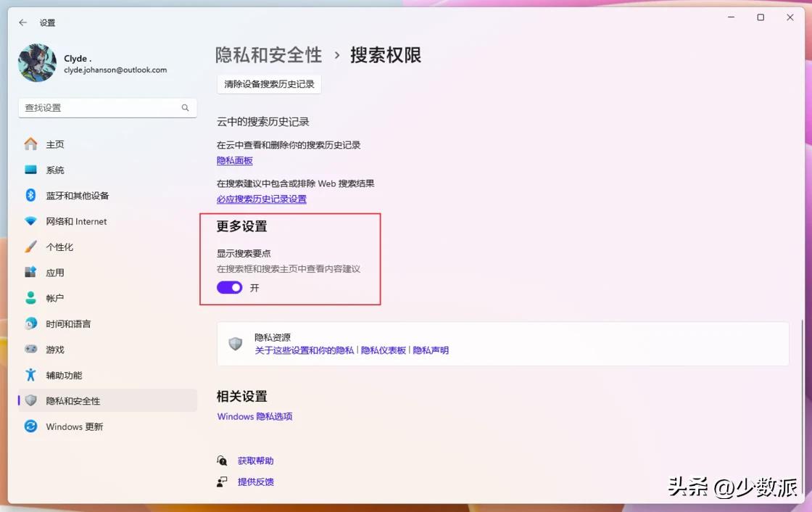812x512 pixels.
Task: Open the 主页 sidebar label
Action: click(x=55, y=144)
